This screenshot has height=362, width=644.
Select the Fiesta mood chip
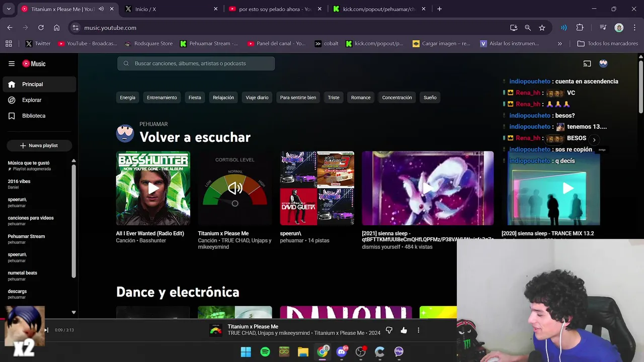click(x=195, y=98)
